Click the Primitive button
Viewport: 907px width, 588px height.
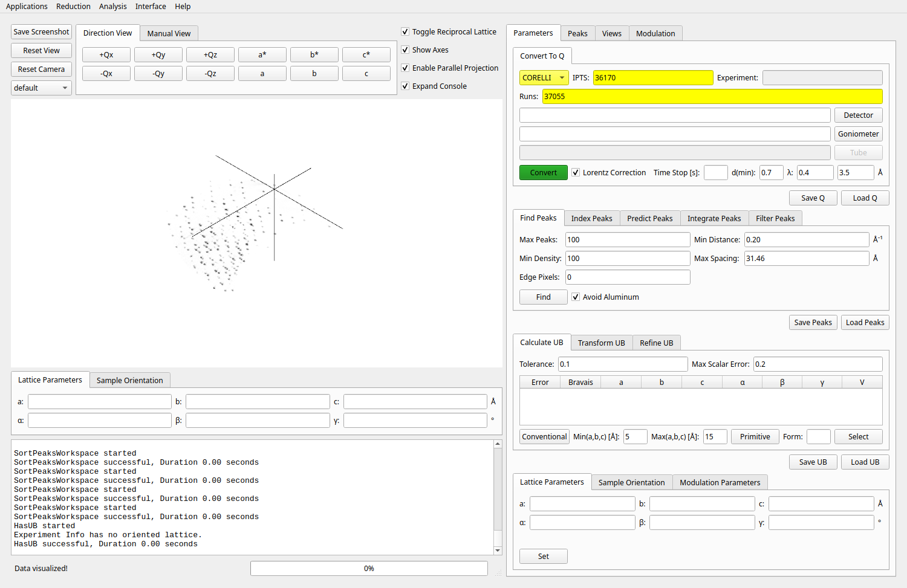[755, 437]
